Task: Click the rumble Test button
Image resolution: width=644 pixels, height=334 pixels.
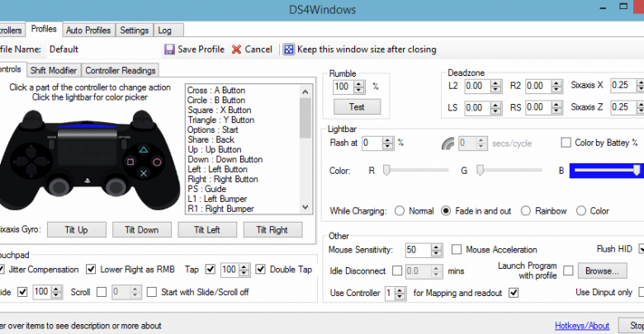Action: (357, 107)
